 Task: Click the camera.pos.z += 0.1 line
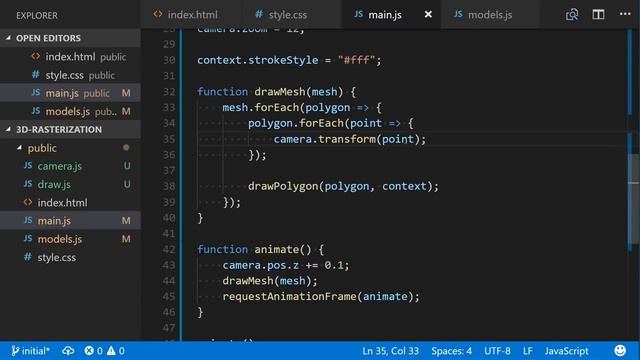[286, 265]
